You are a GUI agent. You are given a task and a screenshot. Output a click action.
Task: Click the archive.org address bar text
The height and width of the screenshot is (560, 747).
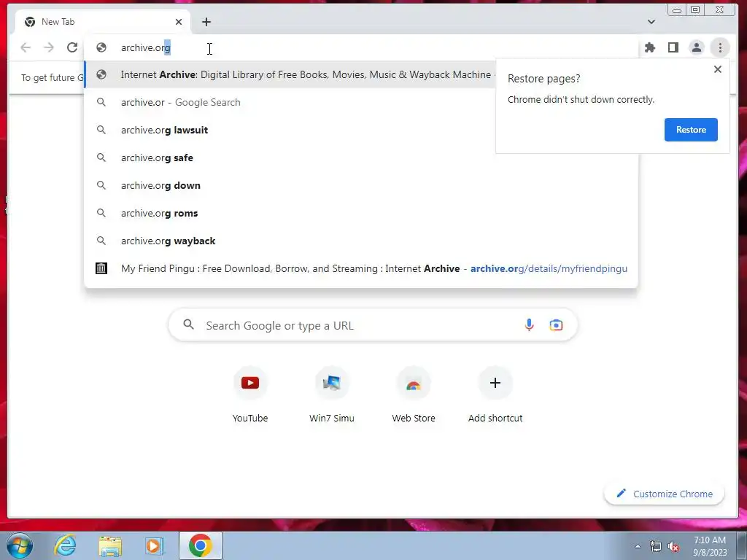pos(145,47)
